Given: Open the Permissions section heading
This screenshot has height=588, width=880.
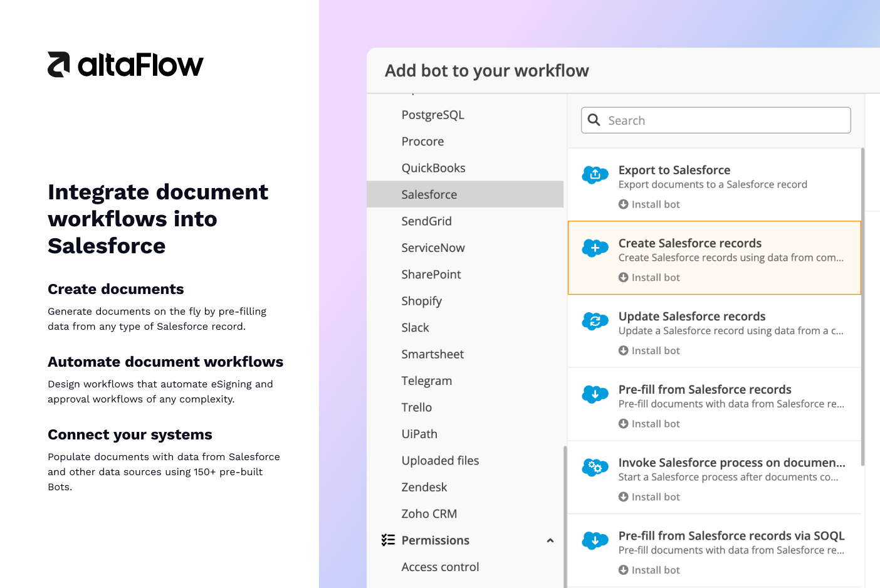Looking at the screenshot, I should (435, 540).
